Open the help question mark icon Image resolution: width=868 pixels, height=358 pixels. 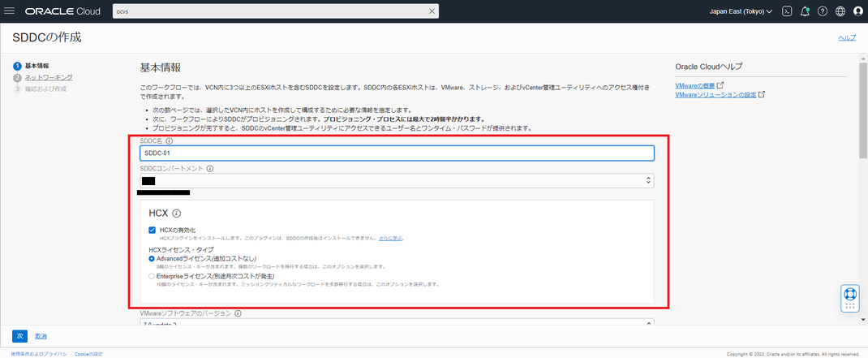tap(823, 11)
